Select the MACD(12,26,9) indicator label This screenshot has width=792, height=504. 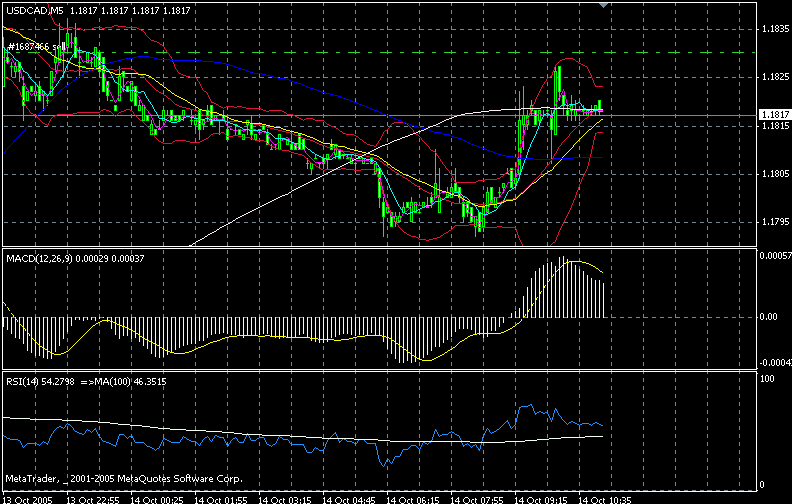39,259
